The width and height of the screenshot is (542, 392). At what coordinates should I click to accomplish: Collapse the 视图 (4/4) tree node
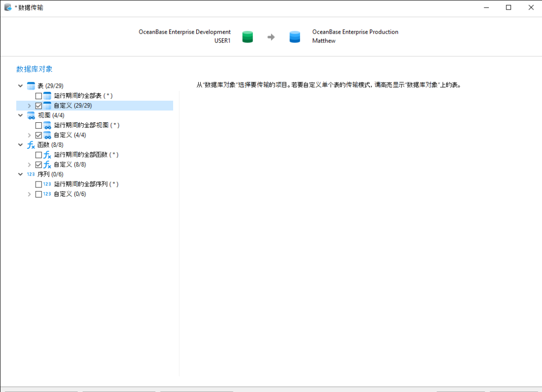click(21, 115)
